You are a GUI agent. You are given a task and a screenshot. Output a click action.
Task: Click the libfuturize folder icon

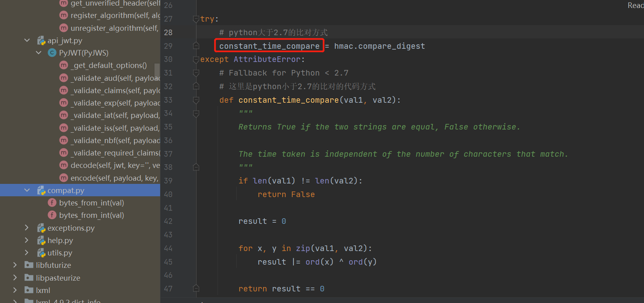click(29, 265)
